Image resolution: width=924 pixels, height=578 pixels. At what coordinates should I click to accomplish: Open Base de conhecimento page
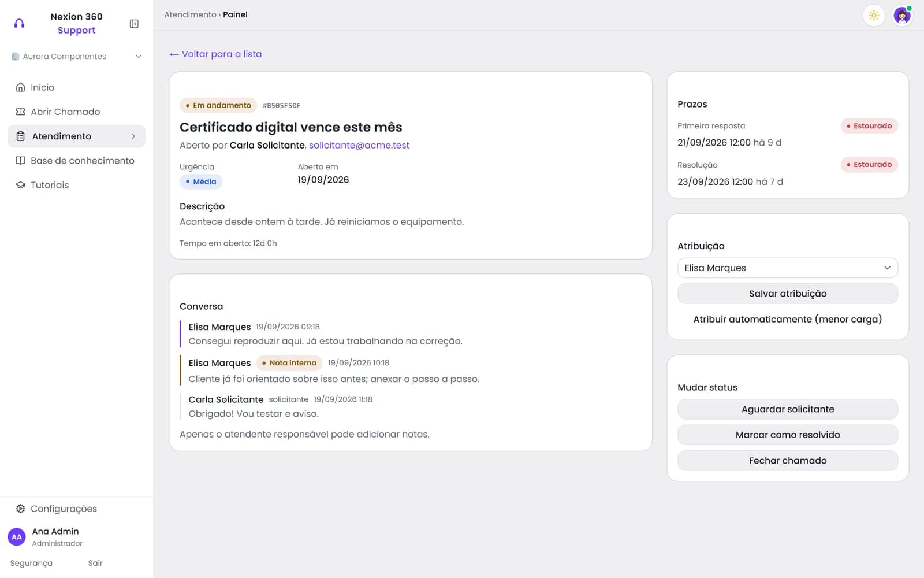pyautogui.click(x=76, y=161)
